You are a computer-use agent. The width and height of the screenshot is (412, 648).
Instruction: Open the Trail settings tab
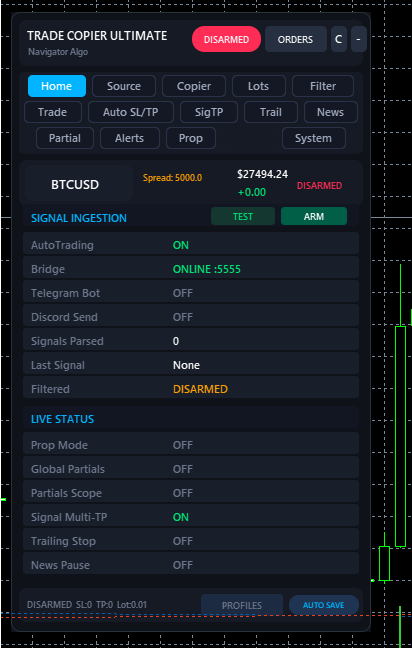pyautogui.click(x=271, y=112)
